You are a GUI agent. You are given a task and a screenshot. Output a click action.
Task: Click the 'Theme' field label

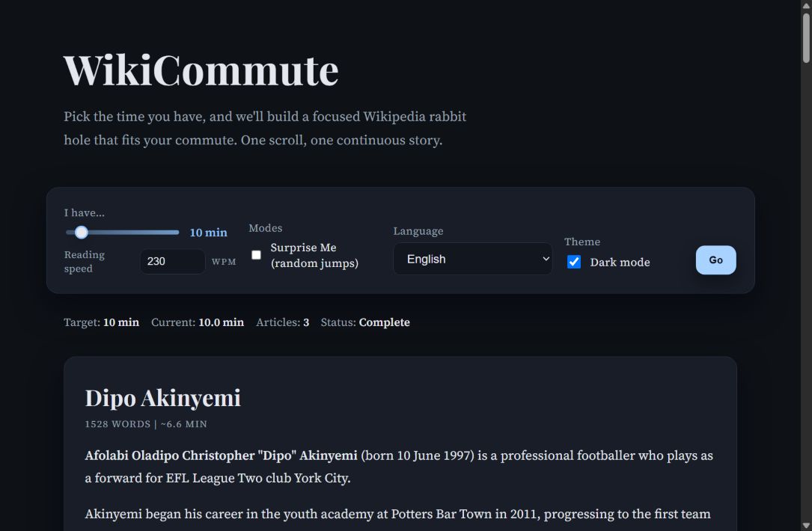[x=582, y=242]
